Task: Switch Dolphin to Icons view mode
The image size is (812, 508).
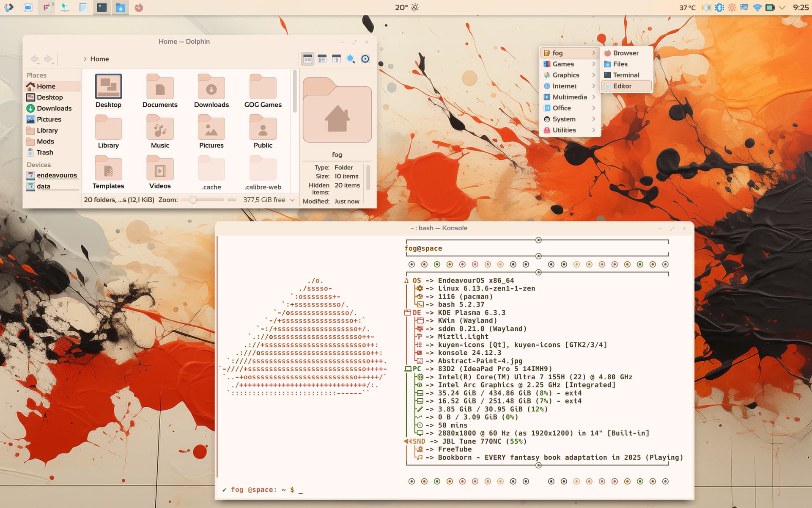Action: pyautogui.click(x=308, y=59)
